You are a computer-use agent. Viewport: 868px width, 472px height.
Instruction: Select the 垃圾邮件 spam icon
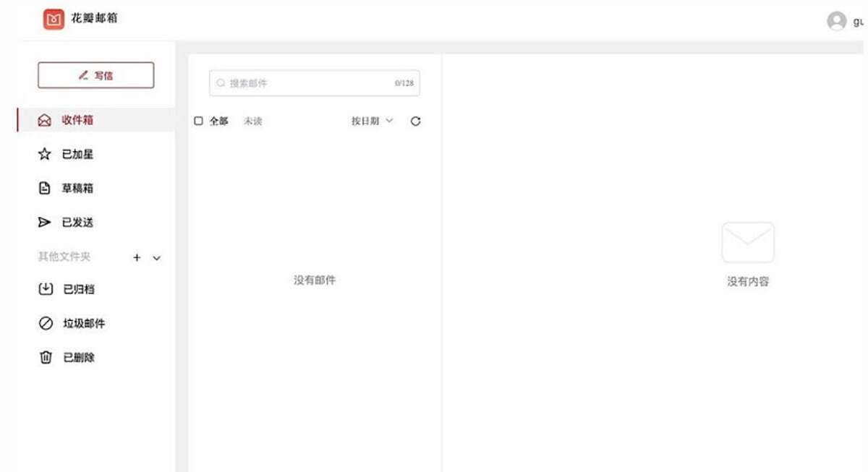[44, 323]
